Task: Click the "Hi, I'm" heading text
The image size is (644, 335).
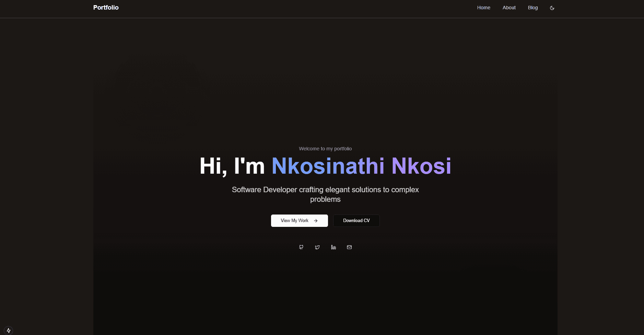Action: (x=232, y=166)
